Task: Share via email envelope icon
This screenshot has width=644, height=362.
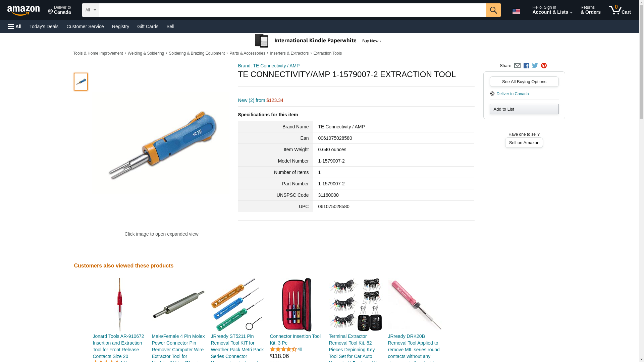Action: coord(517,66)
